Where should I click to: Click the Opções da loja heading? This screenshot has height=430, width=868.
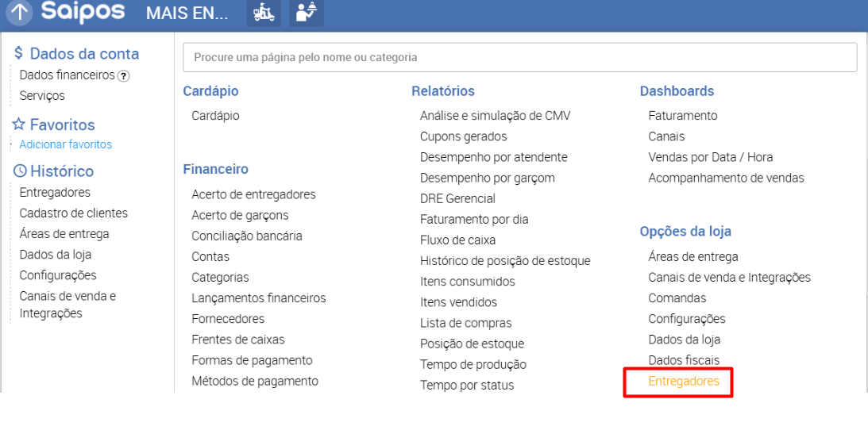pos(685,231)
